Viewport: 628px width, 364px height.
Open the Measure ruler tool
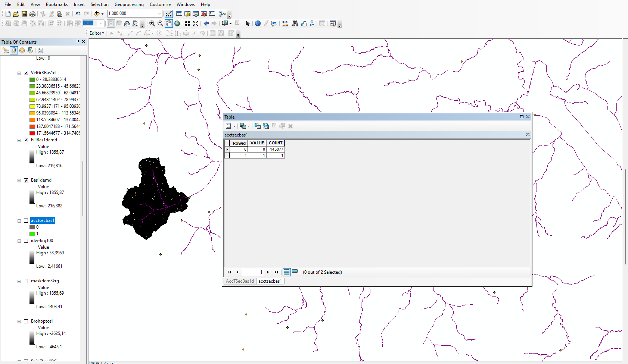(x=285, y=23)
